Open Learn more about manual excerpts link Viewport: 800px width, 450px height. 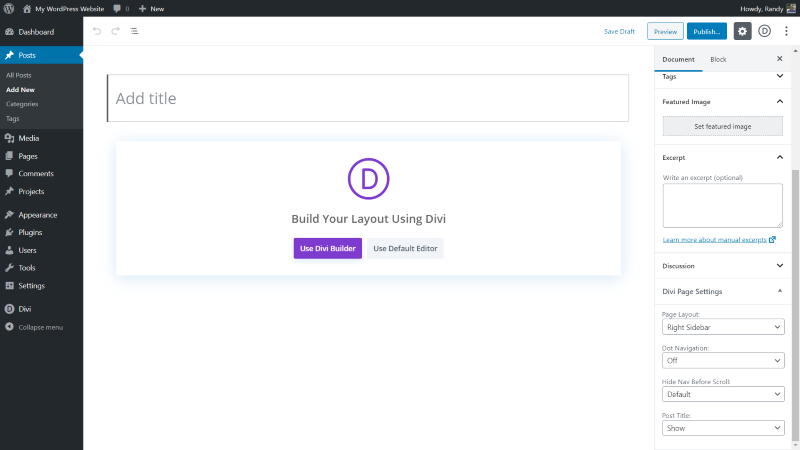point(719,240)
